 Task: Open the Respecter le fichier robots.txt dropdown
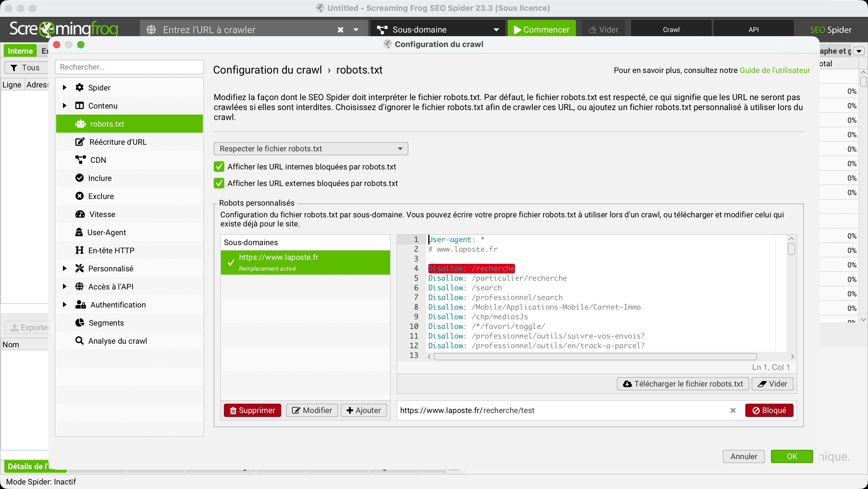click(x=311, y=149)
